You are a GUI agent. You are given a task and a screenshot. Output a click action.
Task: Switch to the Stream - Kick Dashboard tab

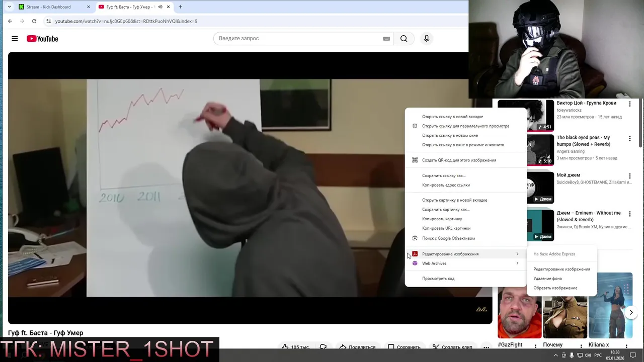tap(54, 7)
